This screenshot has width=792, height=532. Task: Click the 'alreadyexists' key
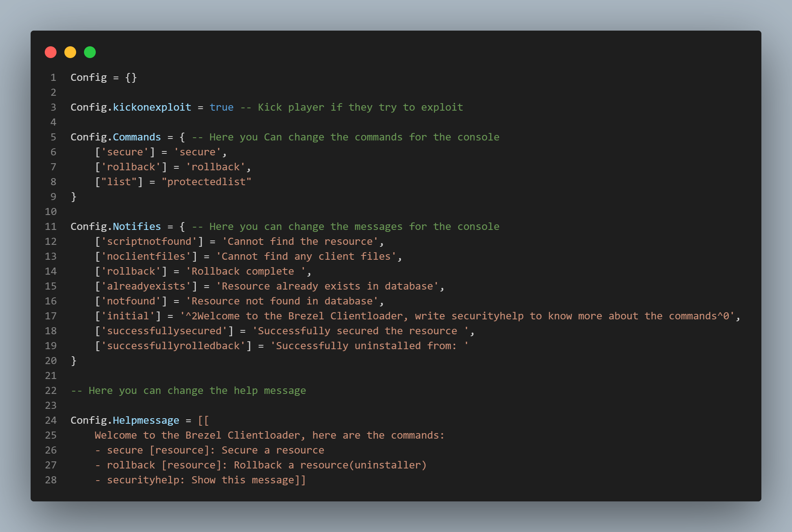pyautogui.click(x=146, y=286)
